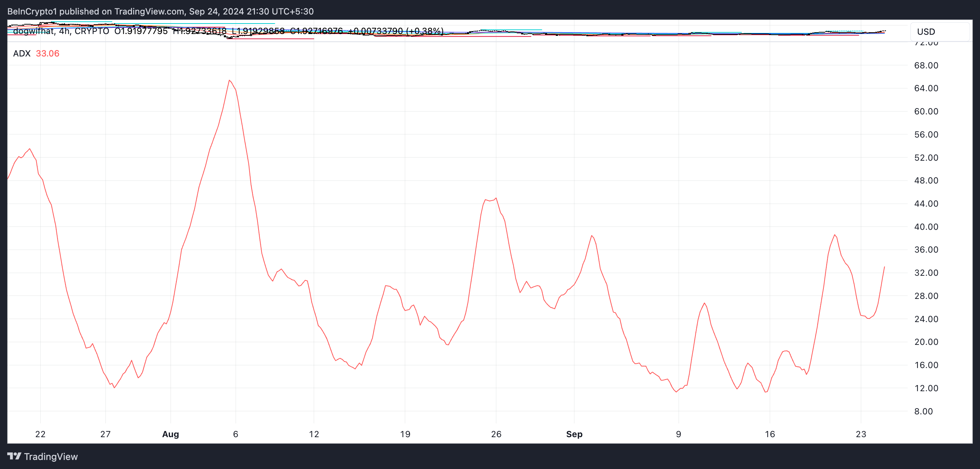Click the 24.00 value on the price scale
The image size is (980, 469).
click(x=926, y=319)
